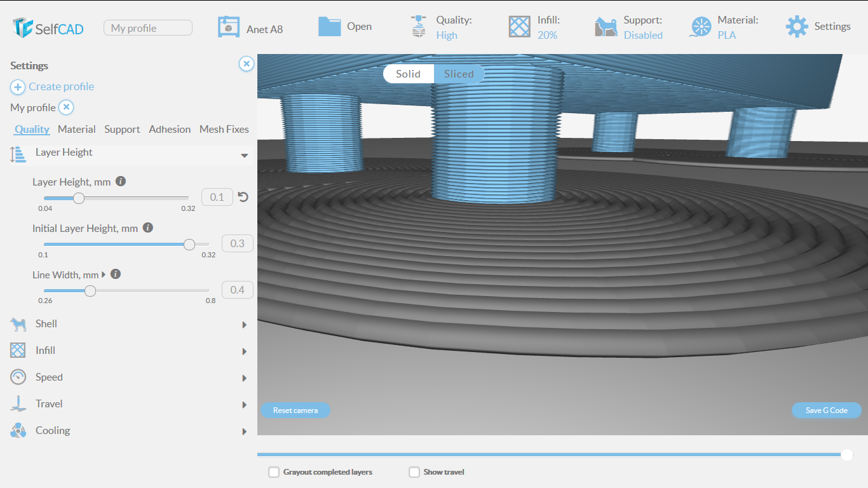Select the Mesh Fixes tab
The width and height of the screenshot is (868, 488).
(x=224, y=129)
